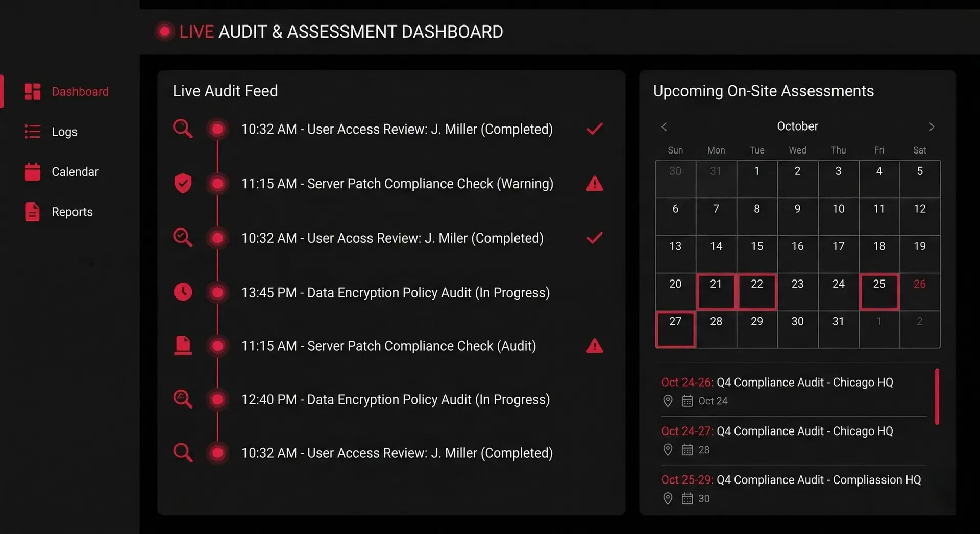Viewport: 980px width, 534px height.
Task: Open Logs from the sidebar
Action: tap(64, 132)
